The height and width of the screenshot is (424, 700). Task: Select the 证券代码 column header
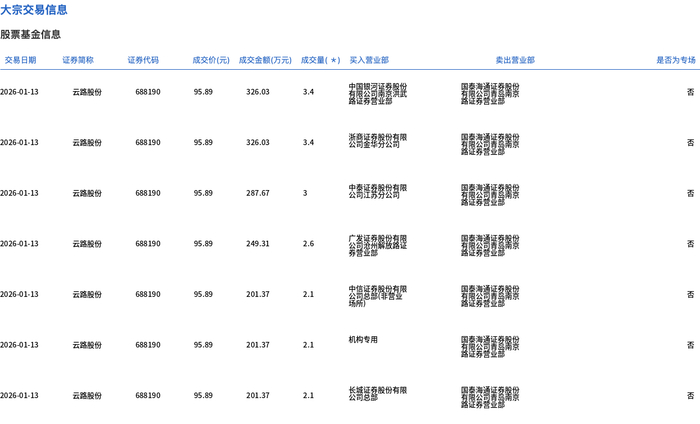pyautogui.click(x=143, y=60)
